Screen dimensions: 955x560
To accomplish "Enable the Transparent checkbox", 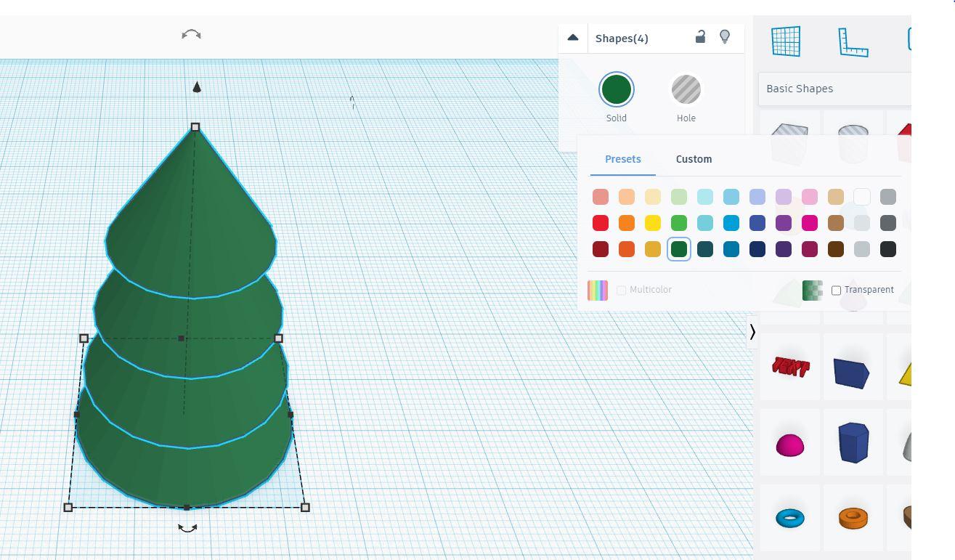I will click(836, 290).
